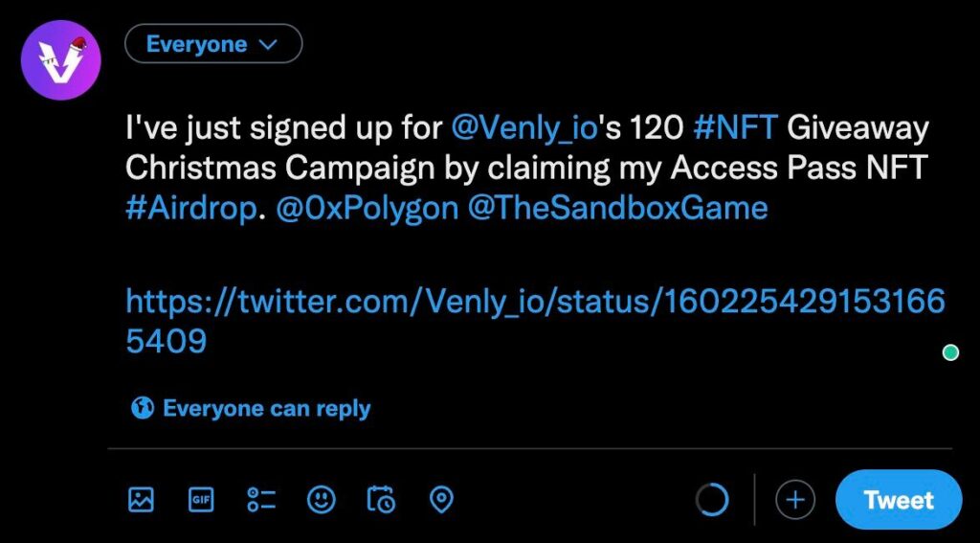Tag a location with the pin icon
The height and width of the screenshot is (543, 980).
(442, 500)
